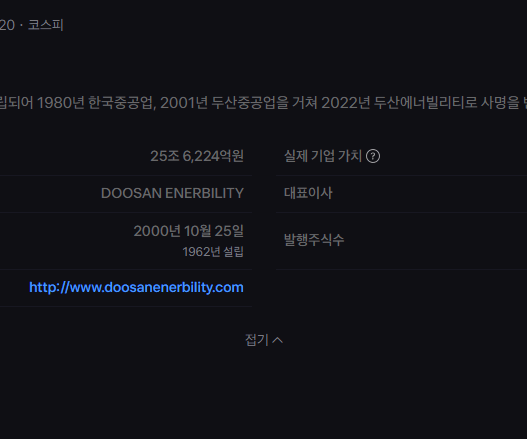Click the 25조 6,224억원 market cap value
The height and width of the screenshot is (439, 527).
pyautogui.click(x=197, y=156)
